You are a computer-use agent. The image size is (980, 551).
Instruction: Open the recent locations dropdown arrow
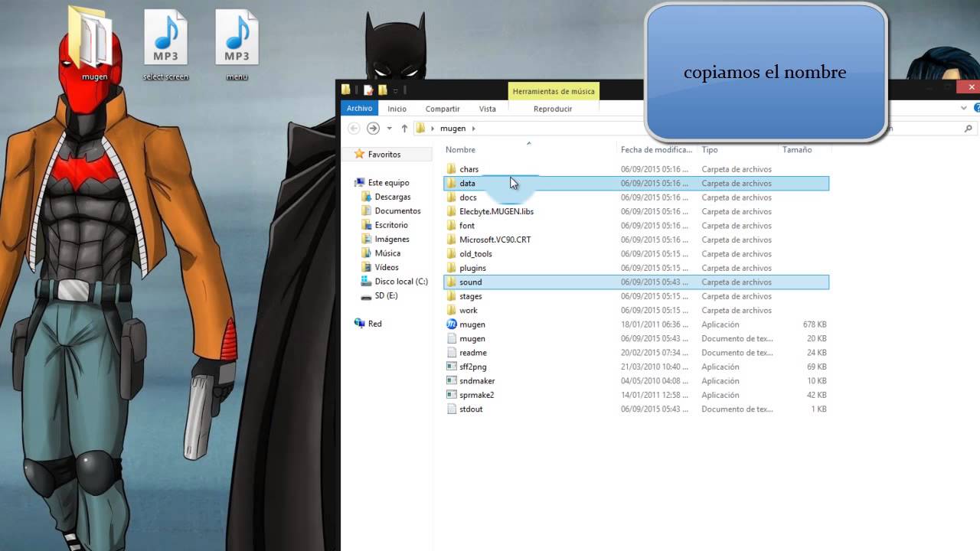tap(390, 129)
